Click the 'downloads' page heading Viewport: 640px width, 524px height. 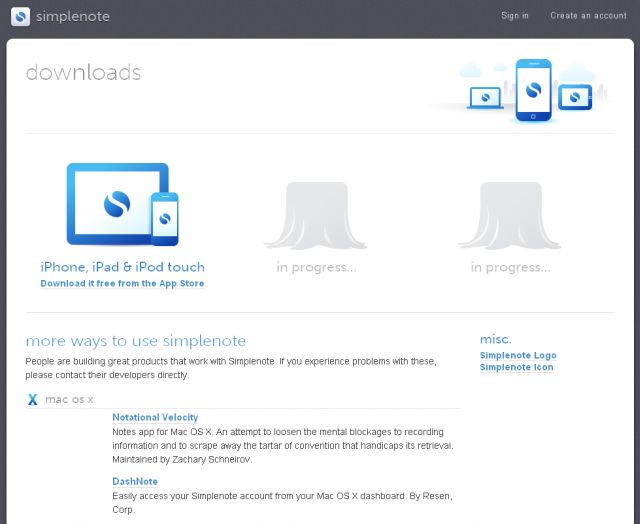point(83,73)
